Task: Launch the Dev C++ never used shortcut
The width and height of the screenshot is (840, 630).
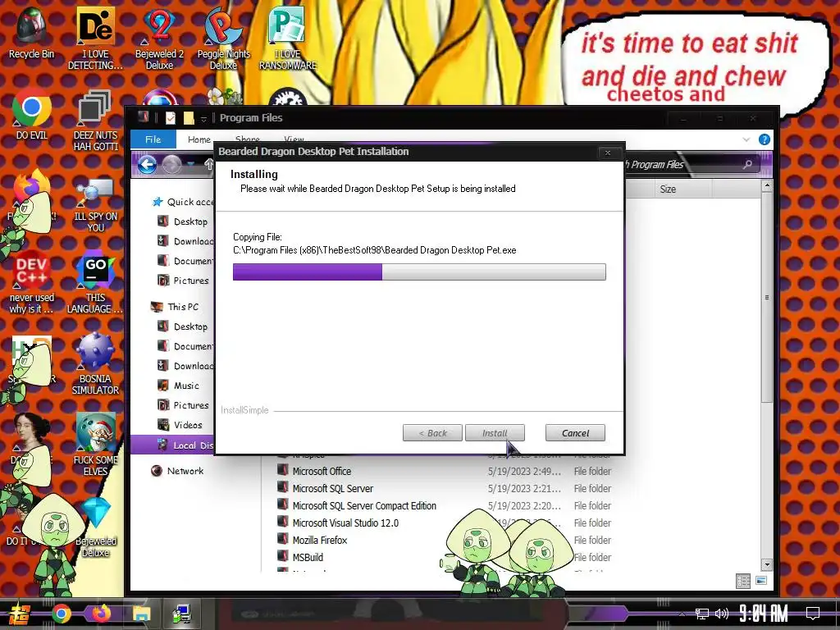Action: [32, 282]
